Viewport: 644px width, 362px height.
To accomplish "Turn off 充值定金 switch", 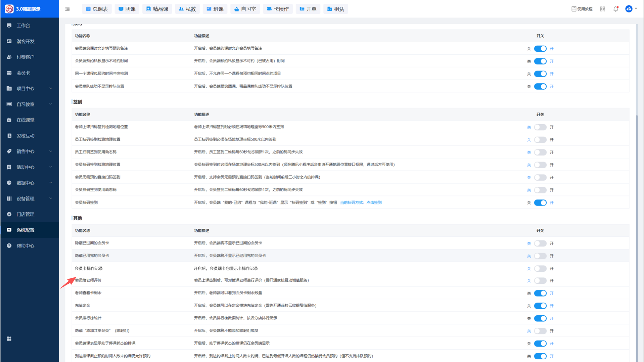I will click(540, 306).
